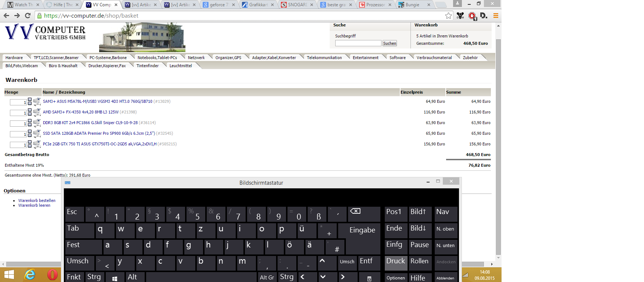Click the Suchen search button
Screen dimensions: 644x282
coord(390,43)
